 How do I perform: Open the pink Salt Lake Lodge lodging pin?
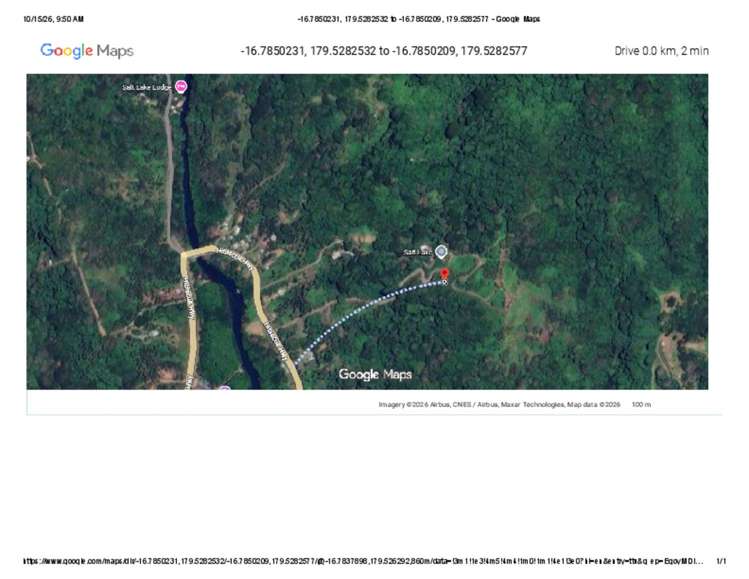click(x=181, y=86)
